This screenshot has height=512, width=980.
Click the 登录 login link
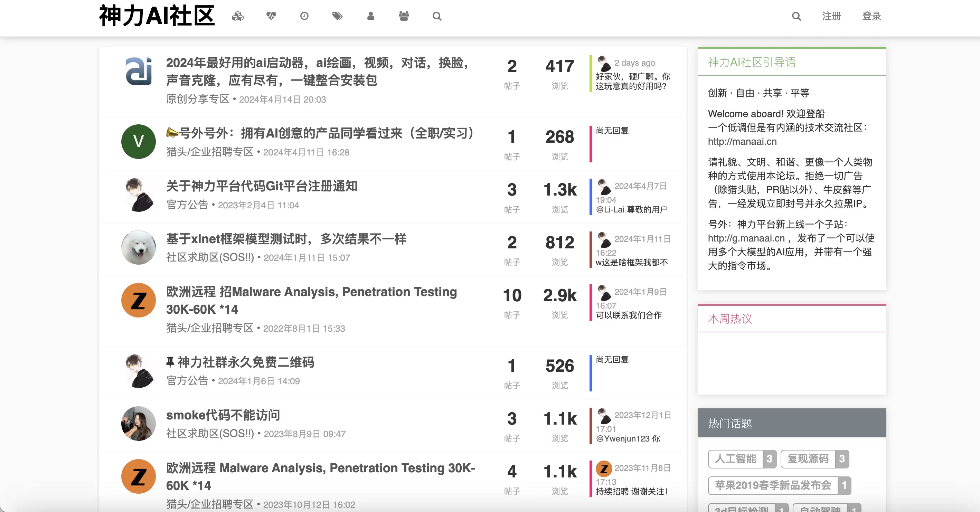(871, 16)
